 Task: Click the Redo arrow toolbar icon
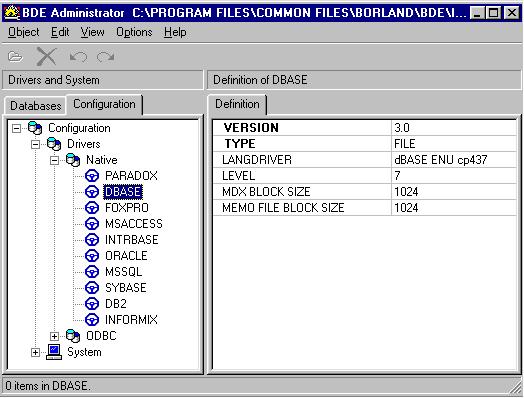(105, 57)
